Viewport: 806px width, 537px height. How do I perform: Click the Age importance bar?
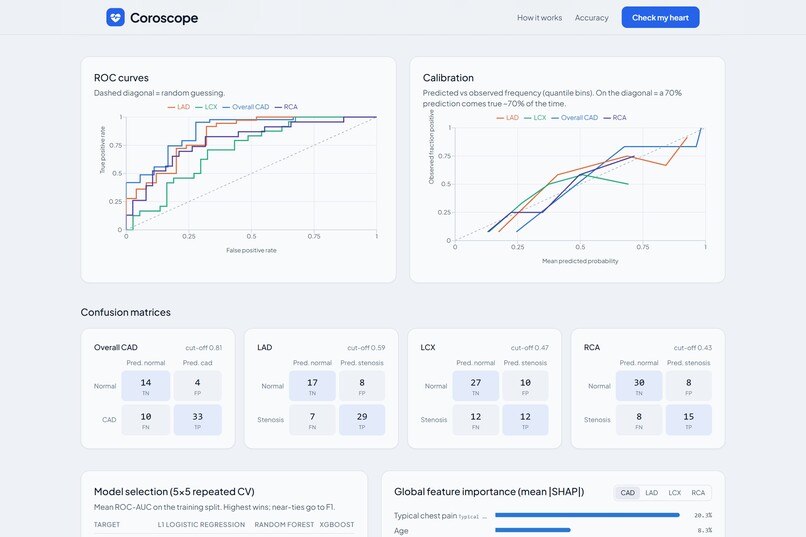coord(533,530)
